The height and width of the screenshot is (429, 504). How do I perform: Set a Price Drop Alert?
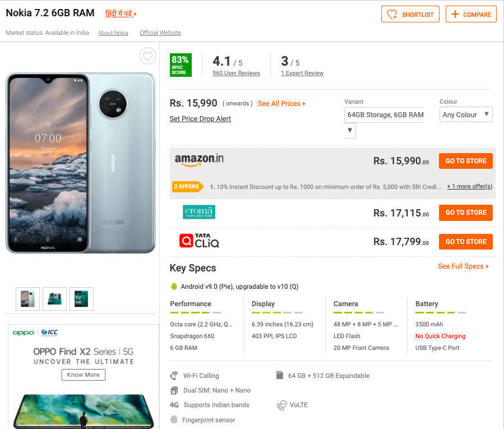coord(200,119)
